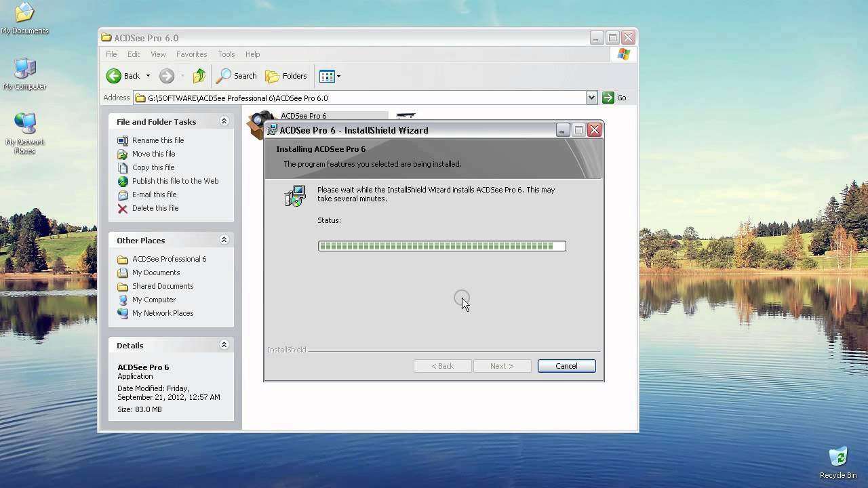Open My Computer in Other Places
Viewport: 868px width, 488px height.
coord(154,300)
